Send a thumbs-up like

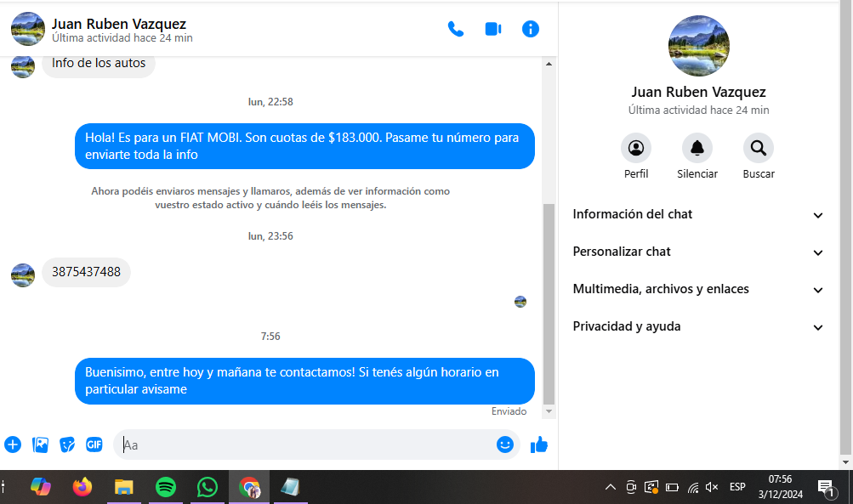(x=539, y=445)
